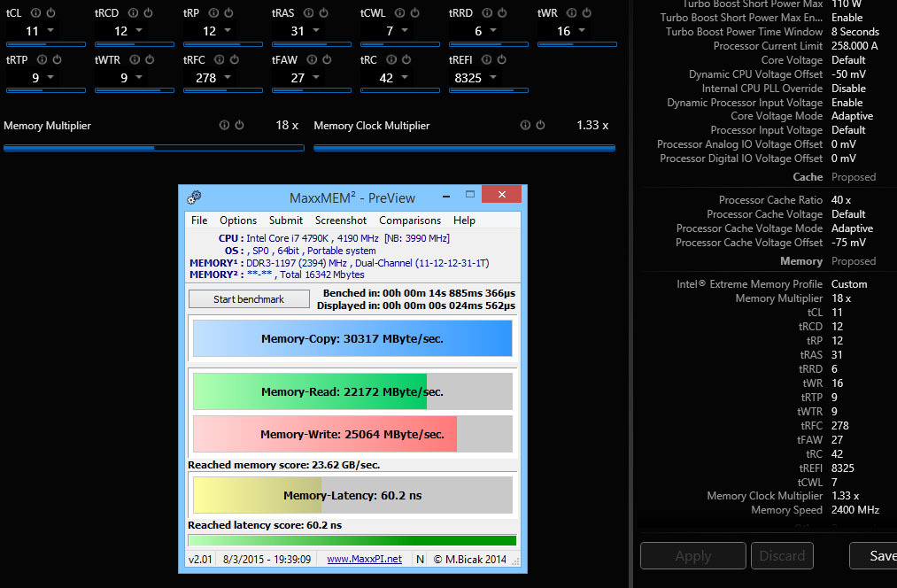Open the Comparisons menu in MaxxMEM

click(410, 220)
